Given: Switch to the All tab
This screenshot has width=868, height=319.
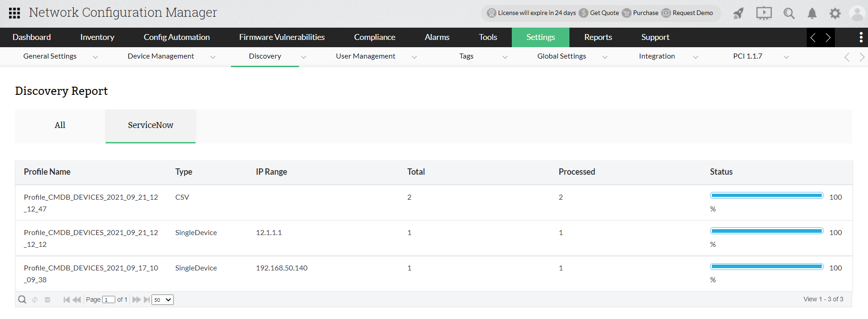Looking at the screenshot, I should pos(60,125).
